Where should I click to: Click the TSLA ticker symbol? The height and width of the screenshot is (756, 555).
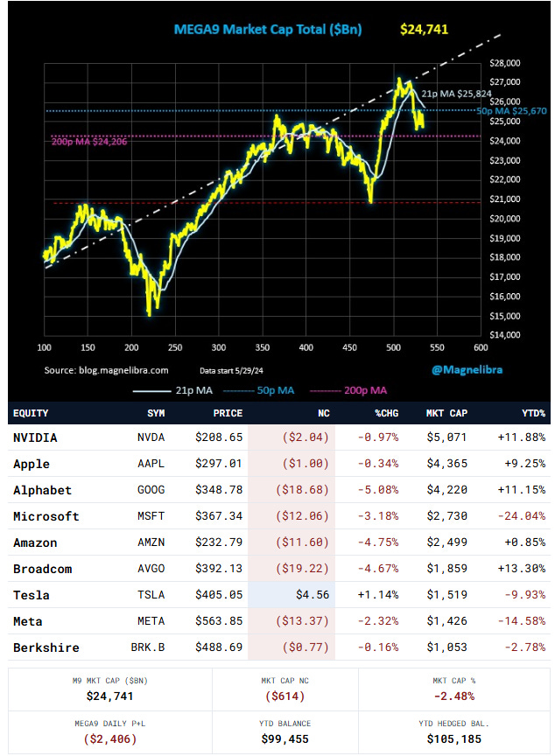click(x=151, y=595)
